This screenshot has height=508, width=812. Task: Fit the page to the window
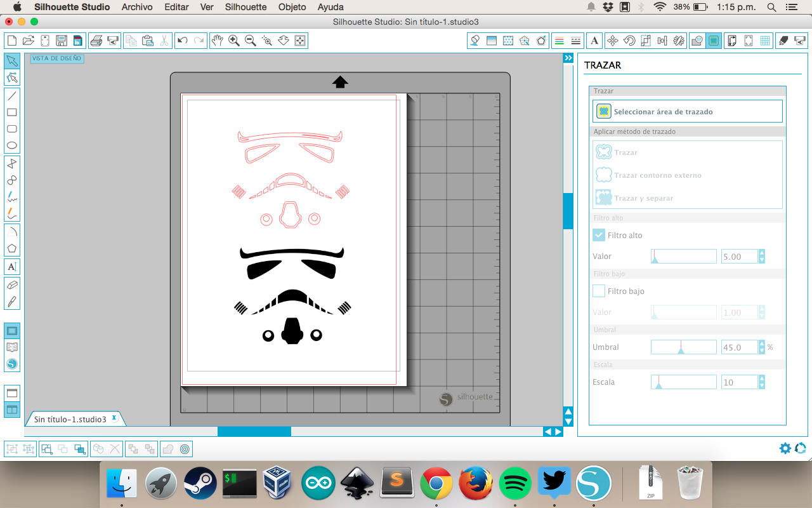(300, 41)
